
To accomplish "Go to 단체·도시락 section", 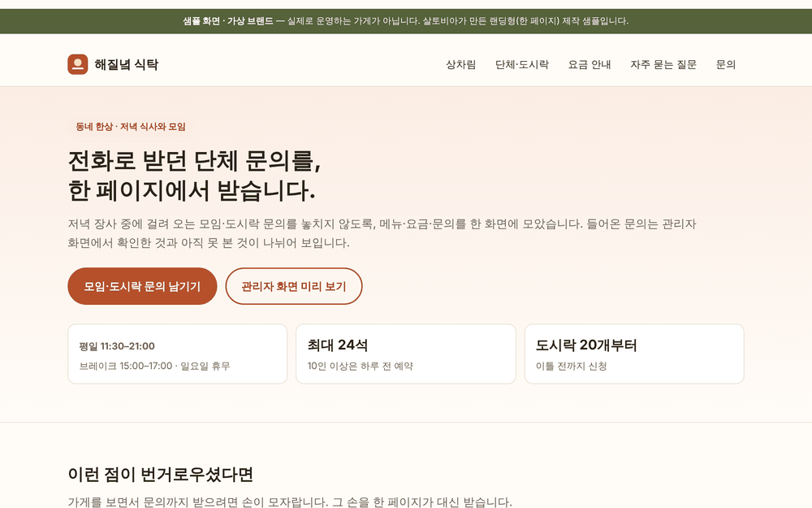I will tap(522, 64).
